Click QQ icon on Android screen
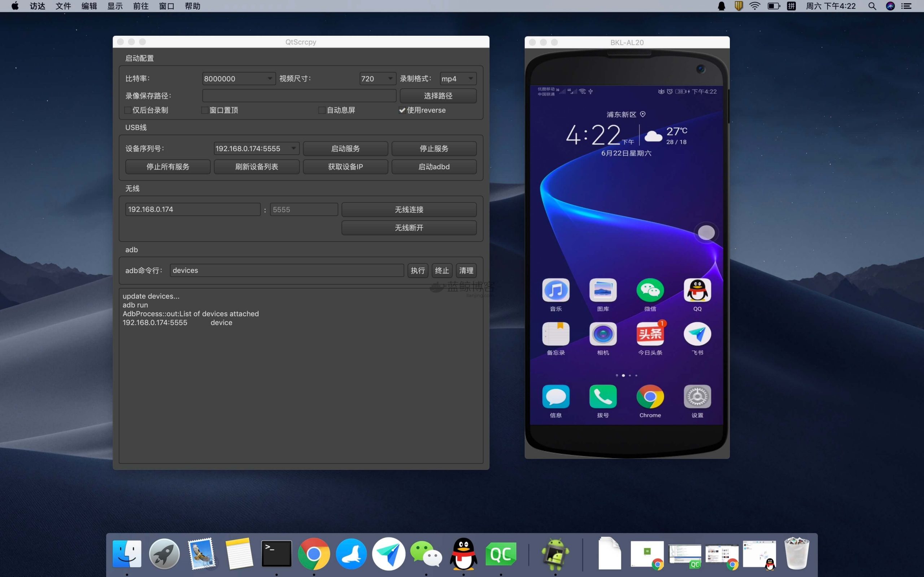This screenshot has height=577, width=924. 696,291
